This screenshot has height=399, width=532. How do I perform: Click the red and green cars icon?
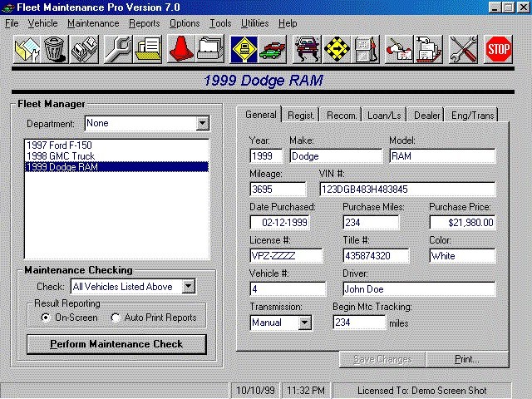click(x=273, y=50)
